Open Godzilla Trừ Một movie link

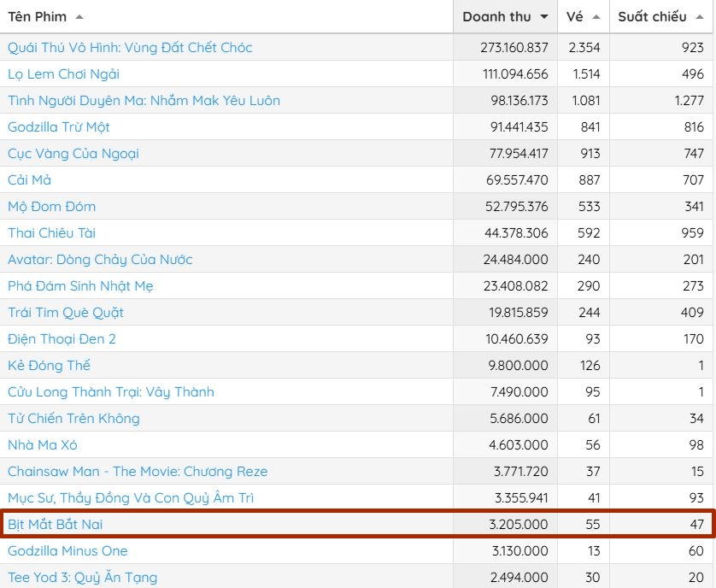(x=59, y=127)
